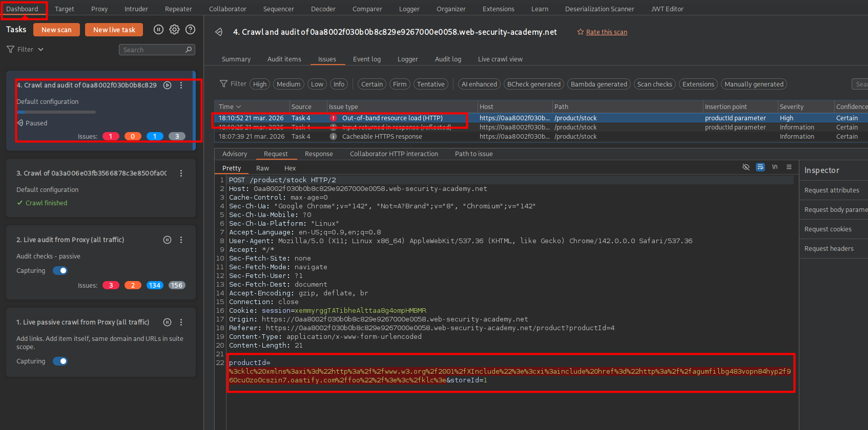Pause the Live audit from Proxy task
This screenshot has width=868, height=430.
click(167, 240)
